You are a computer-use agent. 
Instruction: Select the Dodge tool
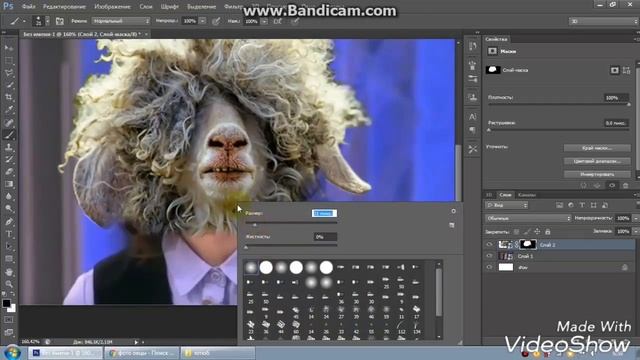click(x=9, y=209)
